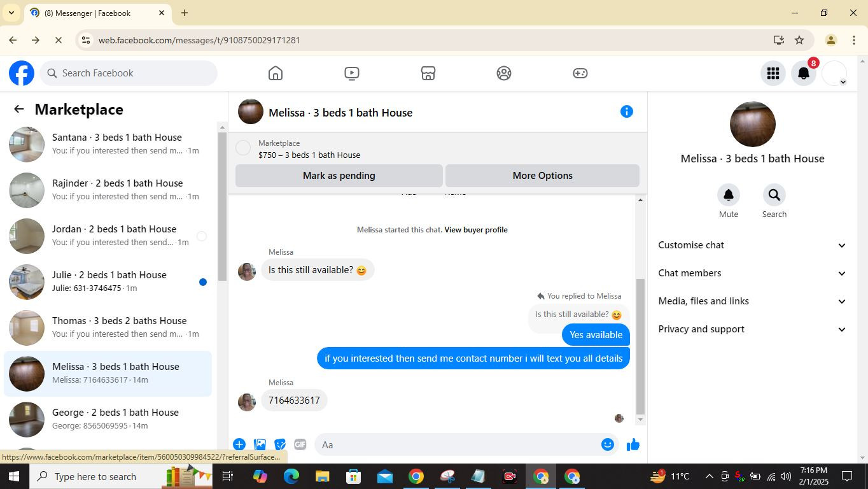Click the Messenger browser tab
Image resolution: width=868 pixels, height=489 pixels.
[97, 13]
